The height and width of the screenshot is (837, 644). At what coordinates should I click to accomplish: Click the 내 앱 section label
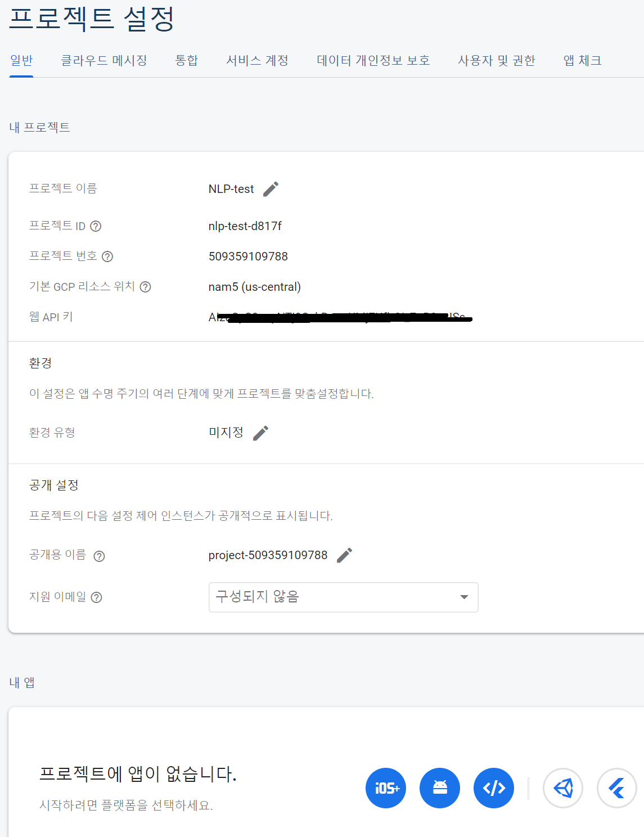click(x=22, y=682)
